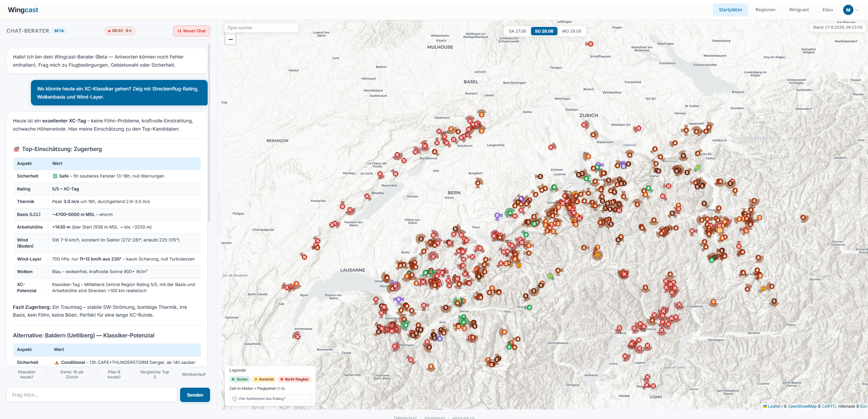Screen dimensions: 868x419
Task: Click the Senden button
Action: point(195,395)
